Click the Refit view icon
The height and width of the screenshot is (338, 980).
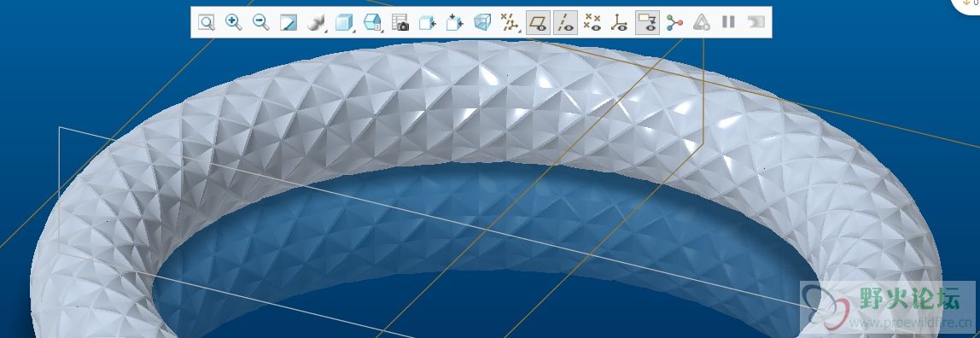[x=207, y=23]
